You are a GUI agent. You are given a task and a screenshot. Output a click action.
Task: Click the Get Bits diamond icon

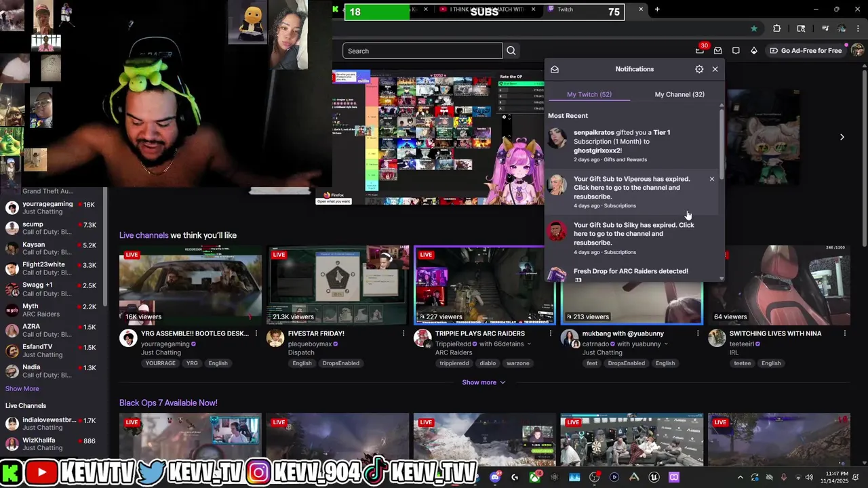click(x=754, y=50)
